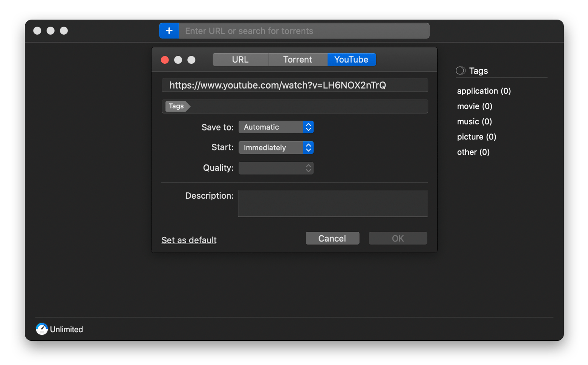This screenshot has height=365, width=588.
Task: Click the Tags input field in dialog
Action: click(295, 106)
